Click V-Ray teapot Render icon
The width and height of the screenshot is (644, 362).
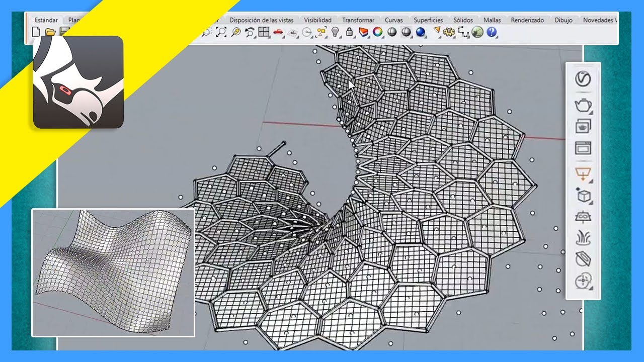click(x=583, y=105)
